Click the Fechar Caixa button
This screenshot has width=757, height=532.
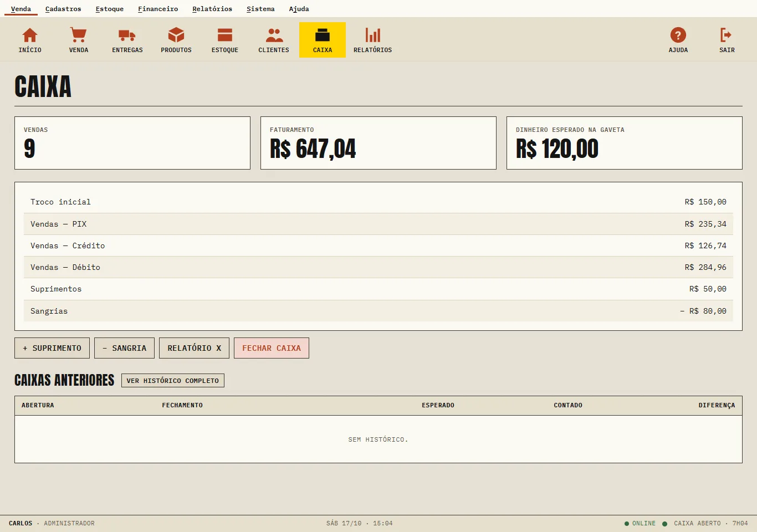pos(272,348)
